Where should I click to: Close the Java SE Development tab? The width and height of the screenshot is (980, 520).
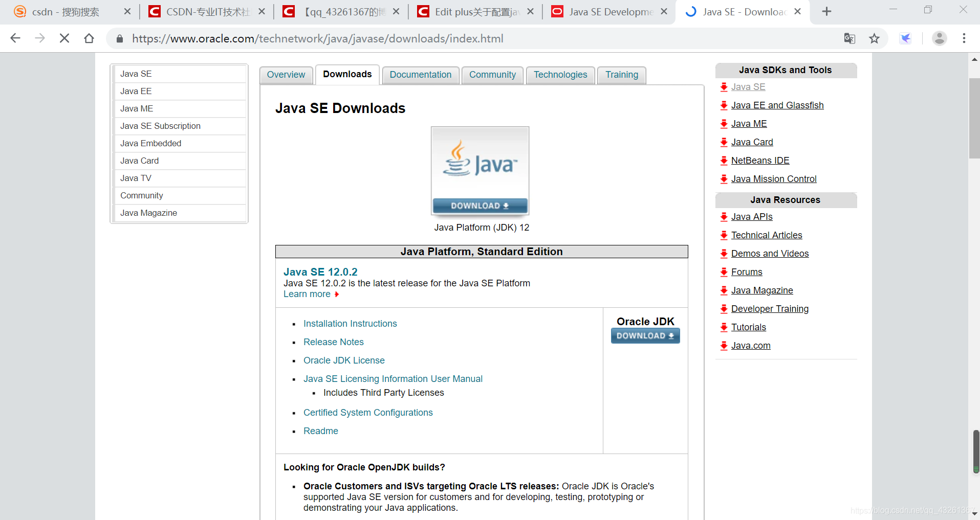click(664, 11)
